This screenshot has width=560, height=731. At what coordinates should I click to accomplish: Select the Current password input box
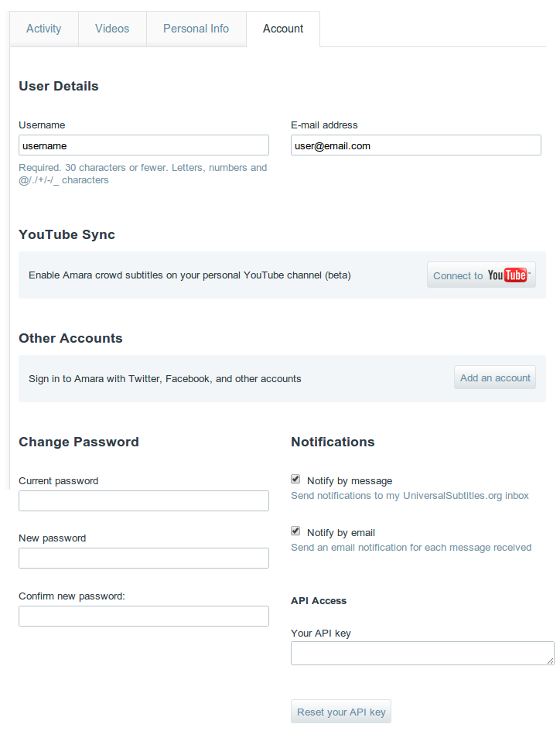(x=144, y=501)
